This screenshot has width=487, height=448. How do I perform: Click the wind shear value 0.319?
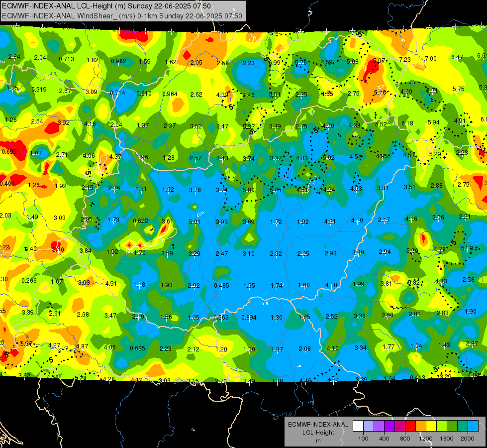coord(39,90)
